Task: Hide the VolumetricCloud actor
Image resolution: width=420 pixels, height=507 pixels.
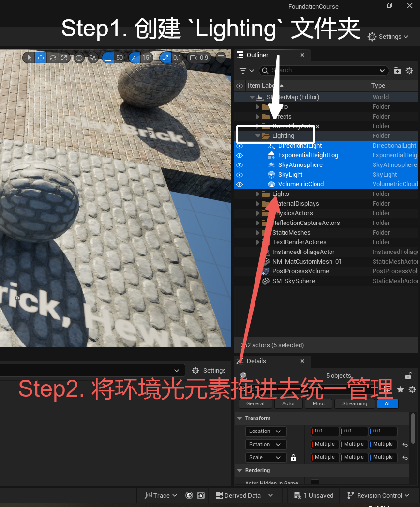Action: point(240,185)
